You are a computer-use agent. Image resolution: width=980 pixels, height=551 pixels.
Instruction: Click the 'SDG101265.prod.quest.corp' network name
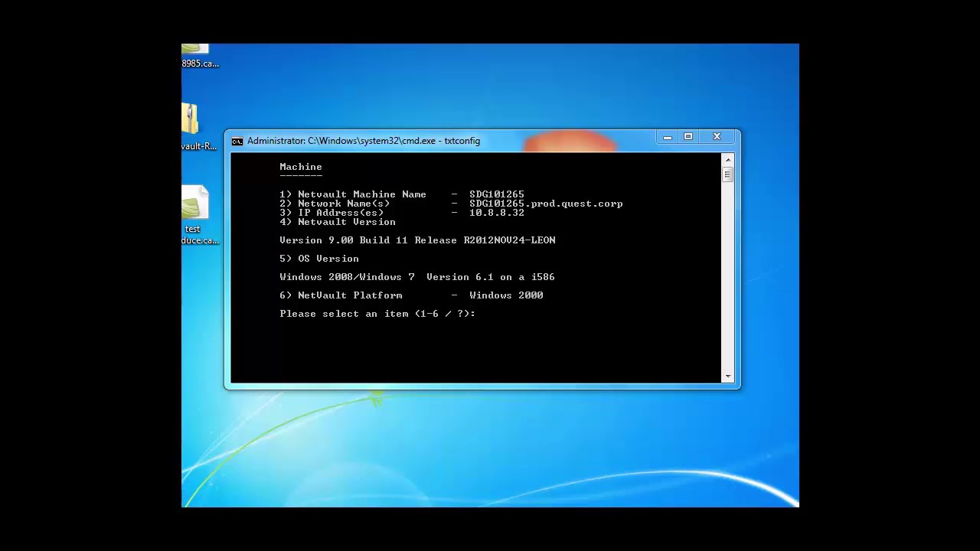546,204
